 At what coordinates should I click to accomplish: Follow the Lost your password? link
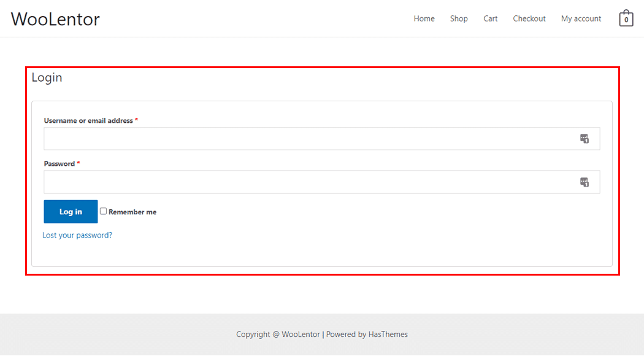[77, 235]
